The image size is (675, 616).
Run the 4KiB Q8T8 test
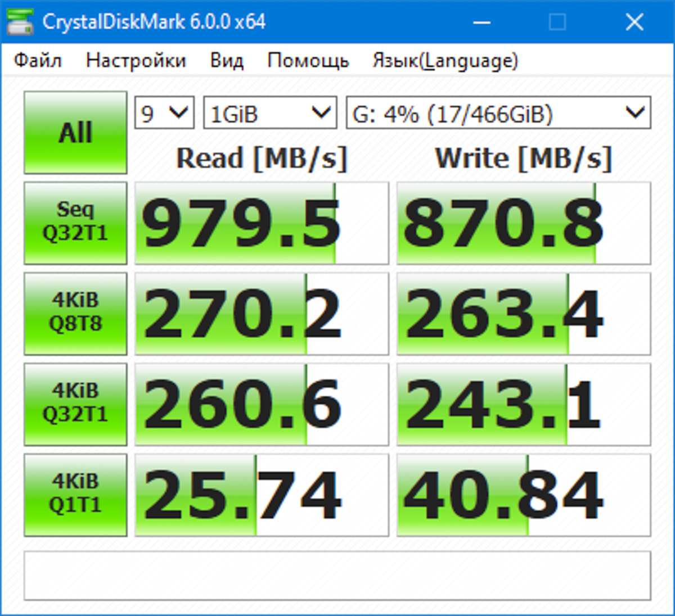click(75, 314)
